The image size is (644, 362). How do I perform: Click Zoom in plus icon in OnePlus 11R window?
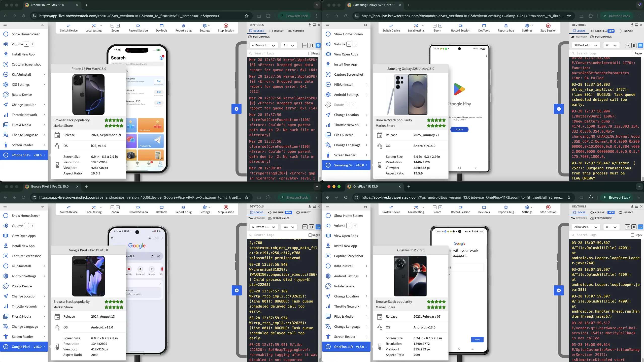click(x=440, y=207)
